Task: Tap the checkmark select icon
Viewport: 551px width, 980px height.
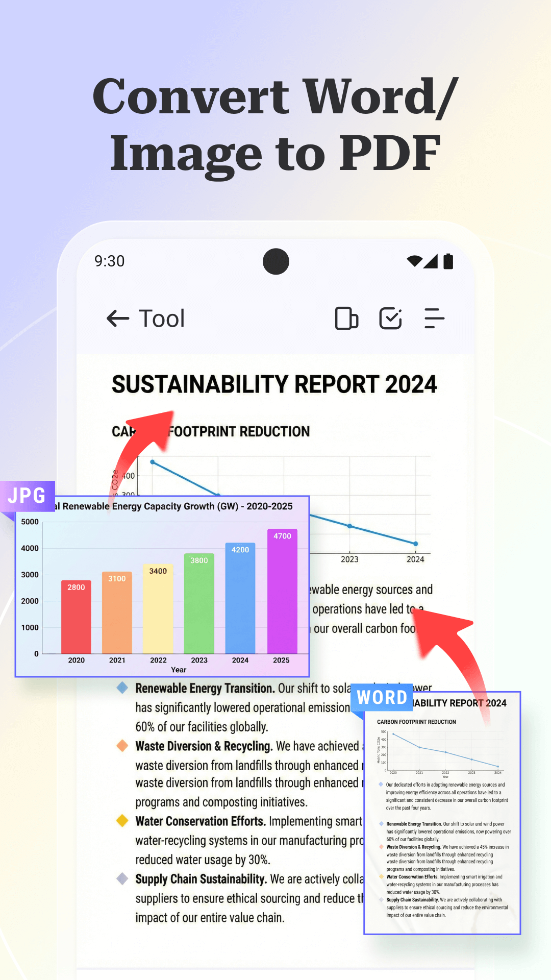Action: (x=391, y=318)
